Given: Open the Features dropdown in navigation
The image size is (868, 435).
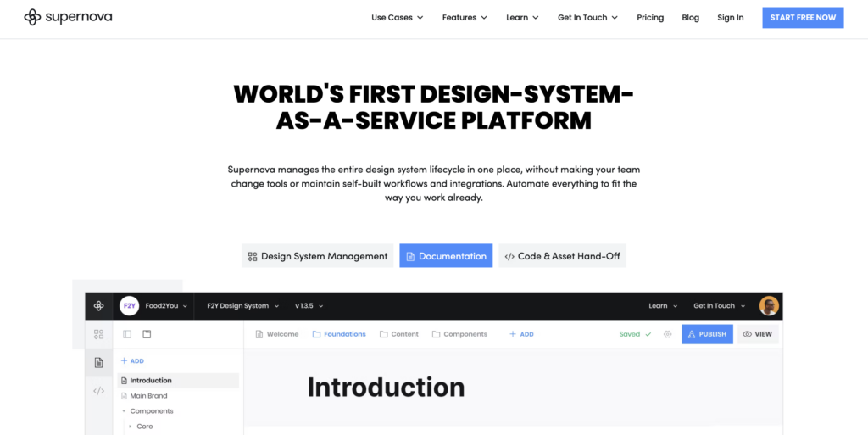Looking at the screenshot, I should click(x=465, y=18).
